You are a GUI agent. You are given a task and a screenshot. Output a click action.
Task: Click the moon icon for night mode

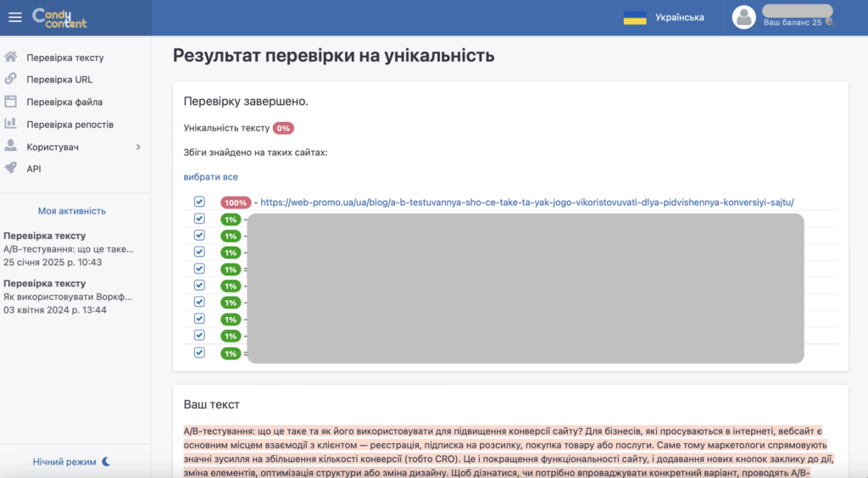click(106, 461)
